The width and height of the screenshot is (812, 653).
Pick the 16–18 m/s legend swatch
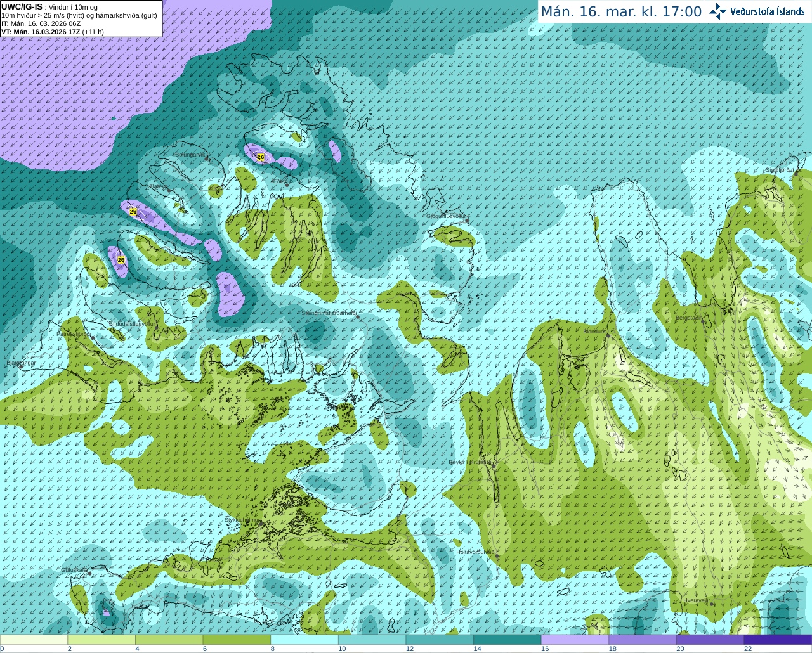click(575, 640)
